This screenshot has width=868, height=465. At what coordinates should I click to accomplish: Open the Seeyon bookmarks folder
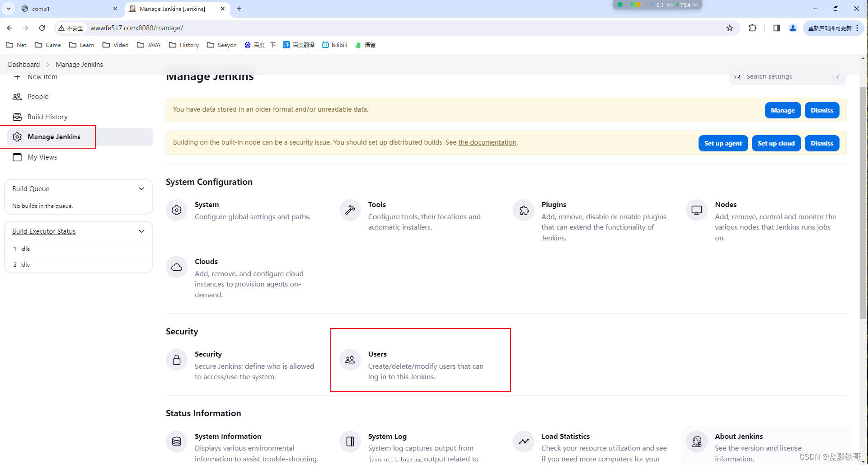tap(222, 45)
